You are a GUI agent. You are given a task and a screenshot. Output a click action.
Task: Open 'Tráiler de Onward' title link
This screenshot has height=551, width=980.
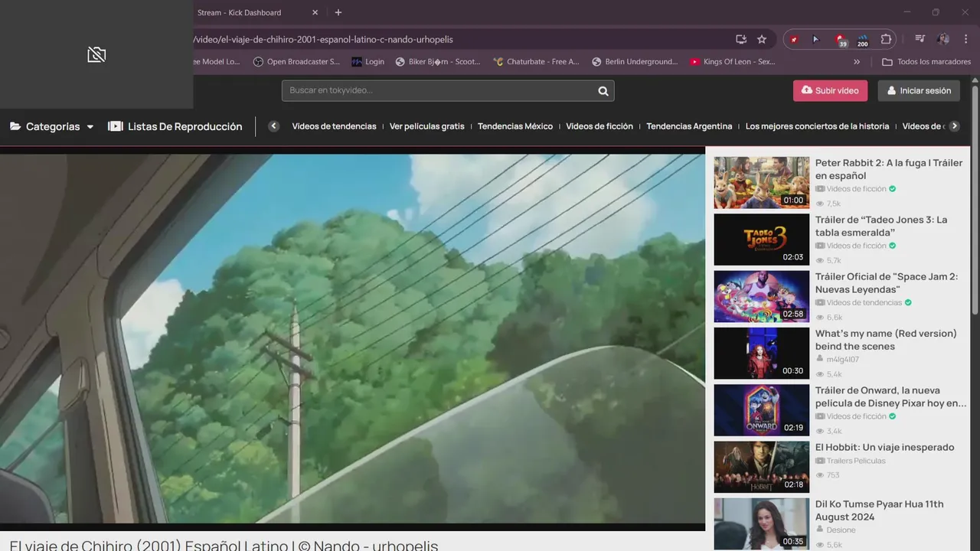[890, 396]
